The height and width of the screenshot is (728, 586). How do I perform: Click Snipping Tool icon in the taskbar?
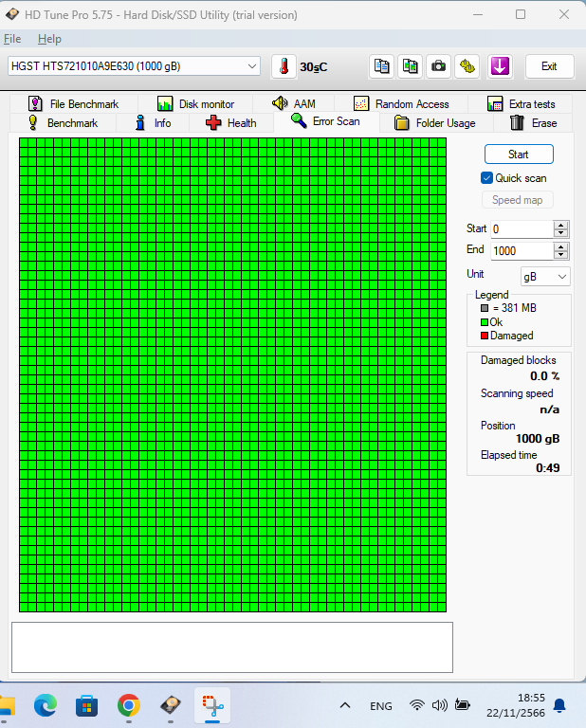click(212, 705)
